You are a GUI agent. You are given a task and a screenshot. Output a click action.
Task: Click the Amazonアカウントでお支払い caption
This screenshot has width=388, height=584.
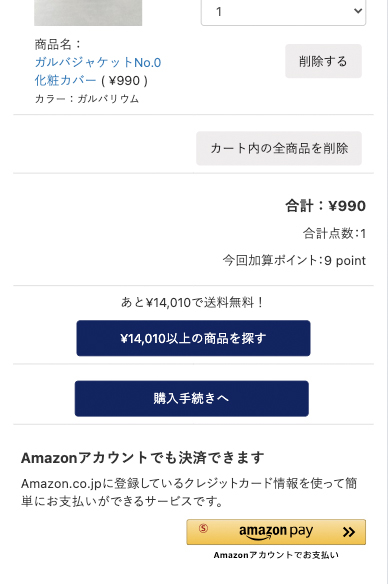click(x=276, y=555)
